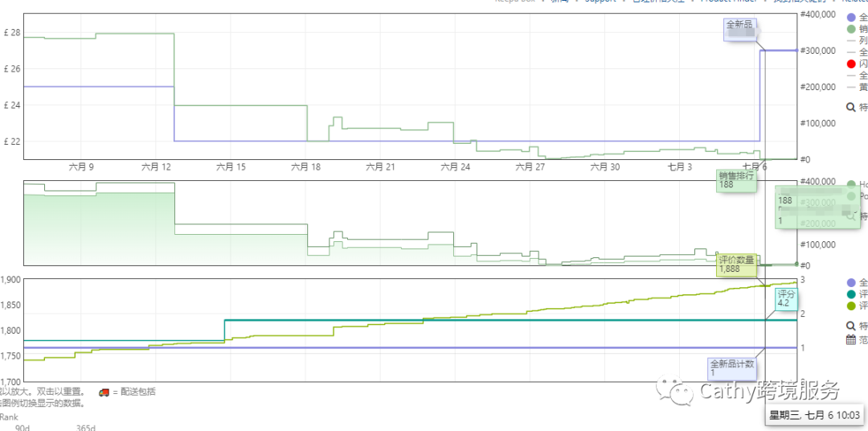Image resolution: width=868 pixels, height=431 pixels.
Task: Click the 1,700 review count axis label
Action: tap(10, 381)
